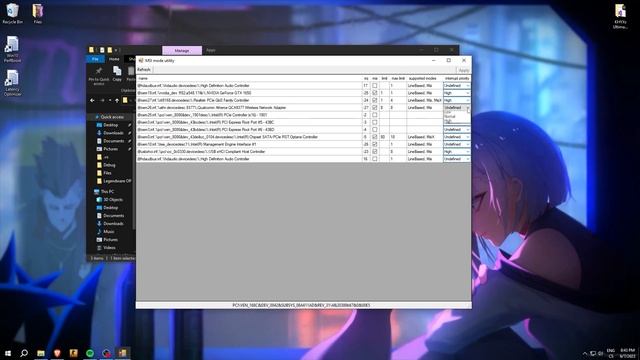Image resolution: width=640 pixels, height=360 pixels.
Task: Select the Win10 desktop shortcut below Recycle Bin
Action: [x=12, y=49]
